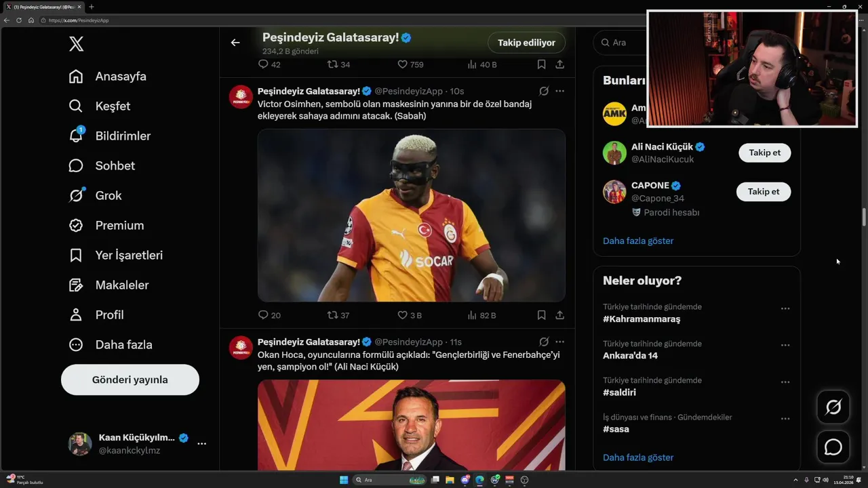This screenshot has height=488, width=868.
Task: Open Ali Naci Küçük's profile name
Action: point(662,147)
